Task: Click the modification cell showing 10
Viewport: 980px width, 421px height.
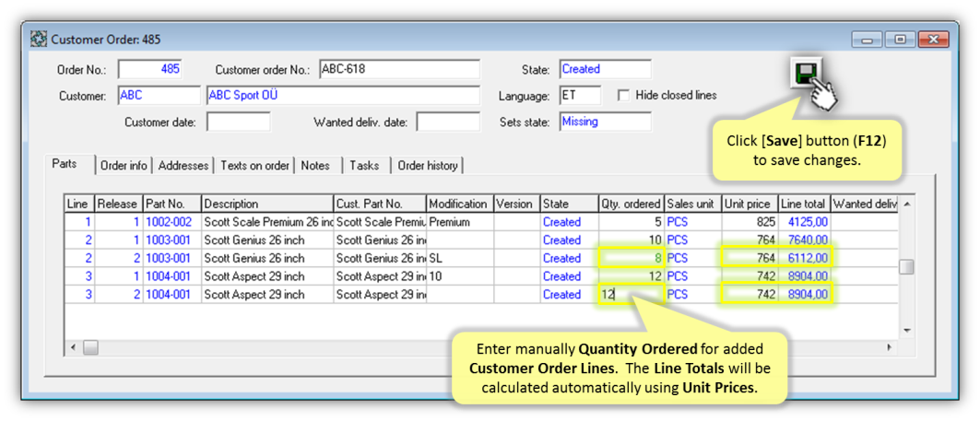Action: click(x=459, y=276)
